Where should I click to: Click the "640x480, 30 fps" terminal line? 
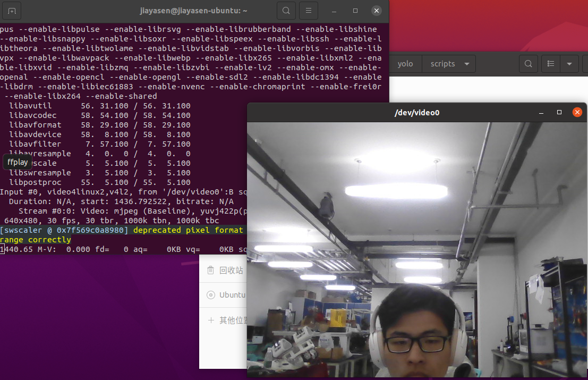point(112,221)
